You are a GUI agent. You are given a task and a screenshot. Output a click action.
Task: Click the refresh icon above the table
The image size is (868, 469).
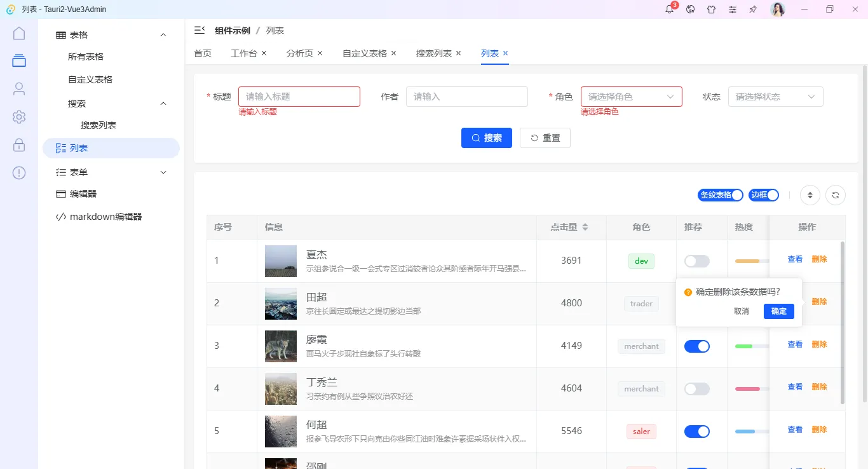(x=836, y=195)
